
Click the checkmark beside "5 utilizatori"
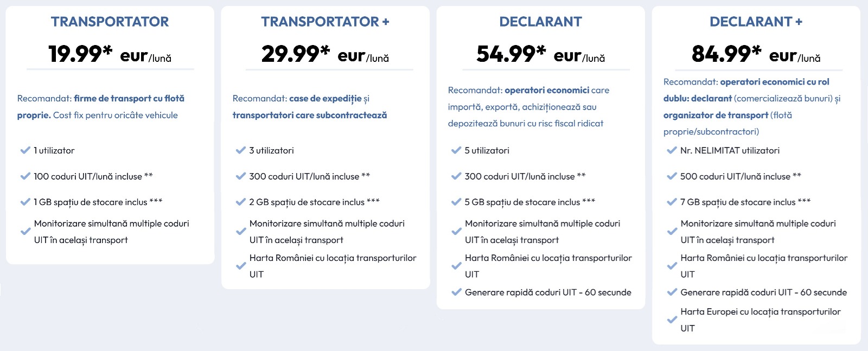(456, 150)
